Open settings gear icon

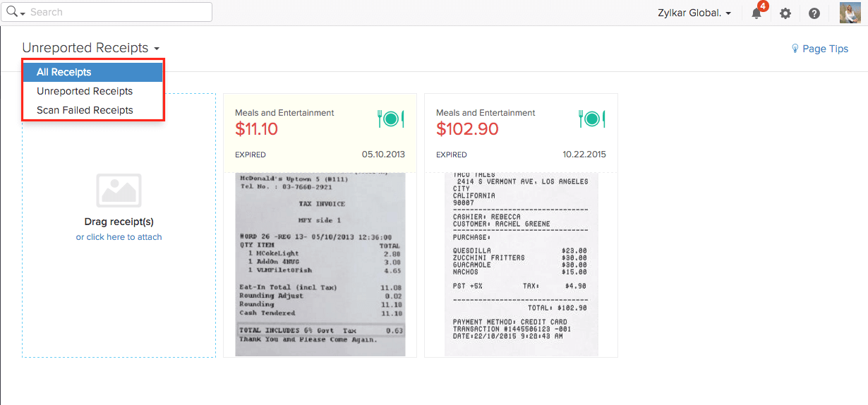(785, 13)
